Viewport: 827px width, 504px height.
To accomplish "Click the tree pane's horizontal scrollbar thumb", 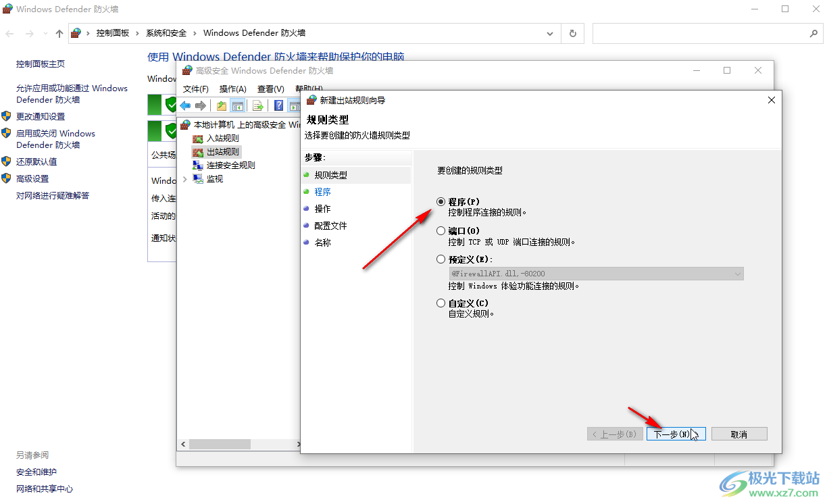I will 220,445.
